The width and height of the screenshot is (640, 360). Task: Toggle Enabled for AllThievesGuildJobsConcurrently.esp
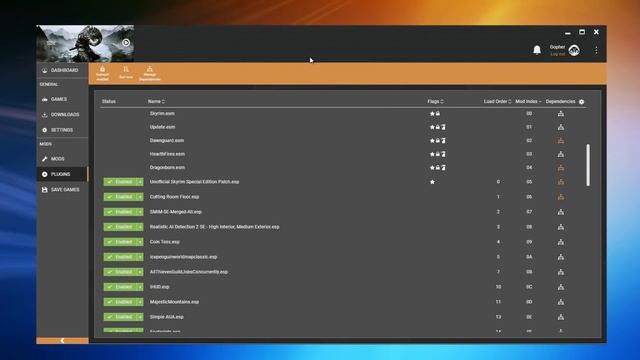120,272
